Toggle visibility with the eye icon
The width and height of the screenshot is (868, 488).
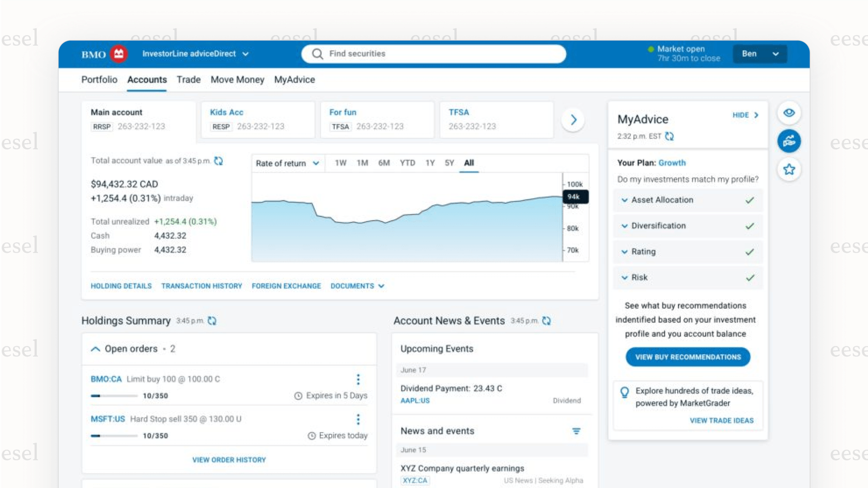coord(788,113)
